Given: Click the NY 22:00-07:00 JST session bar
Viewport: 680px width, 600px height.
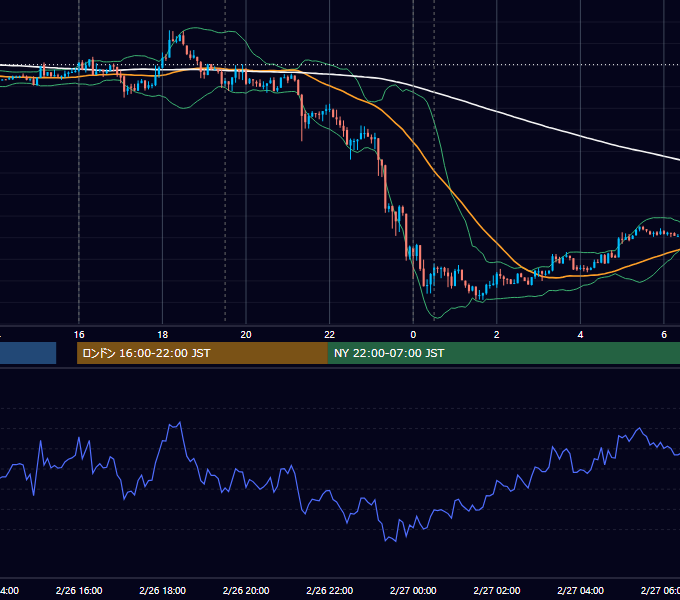Looking at the screenshot, I should tap(503, 353).
